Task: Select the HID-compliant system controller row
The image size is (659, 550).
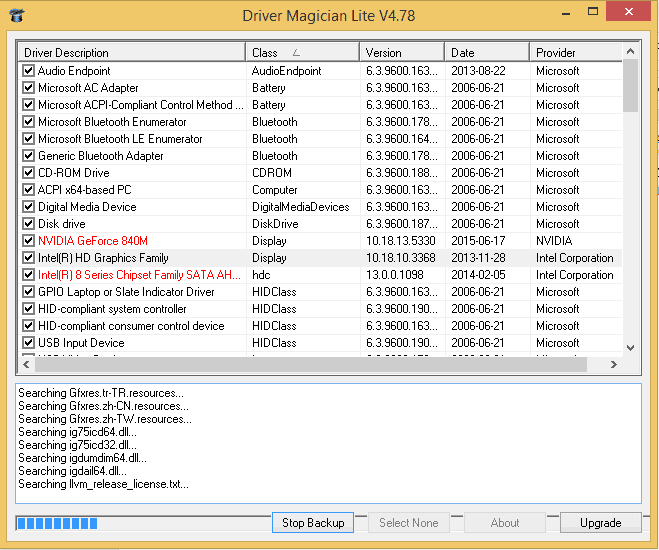Action: [320, 309]
